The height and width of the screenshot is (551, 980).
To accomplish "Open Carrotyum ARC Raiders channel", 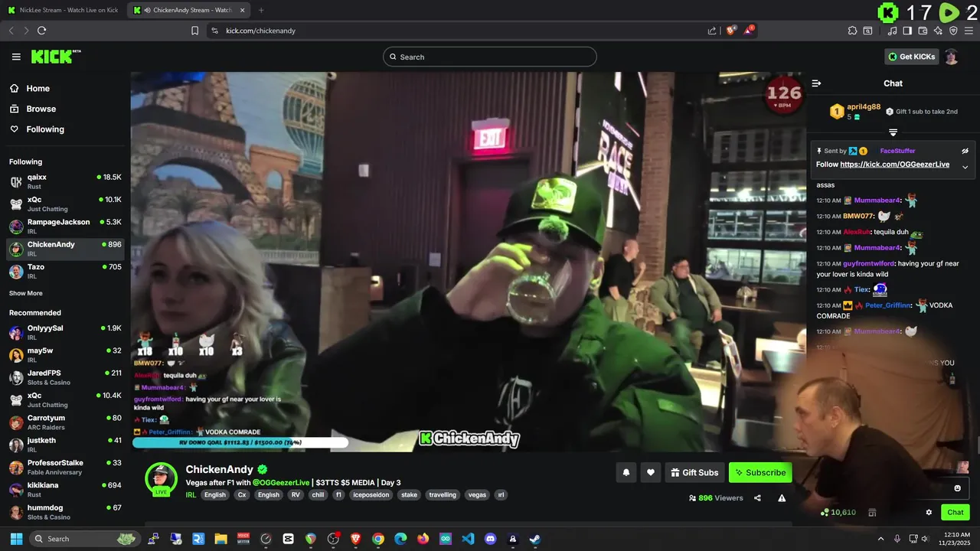I will click(x=65, y=422).
